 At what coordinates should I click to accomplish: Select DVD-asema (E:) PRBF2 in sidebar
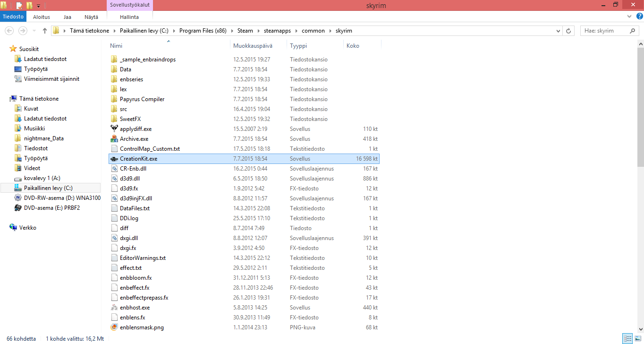coord(52,208)
